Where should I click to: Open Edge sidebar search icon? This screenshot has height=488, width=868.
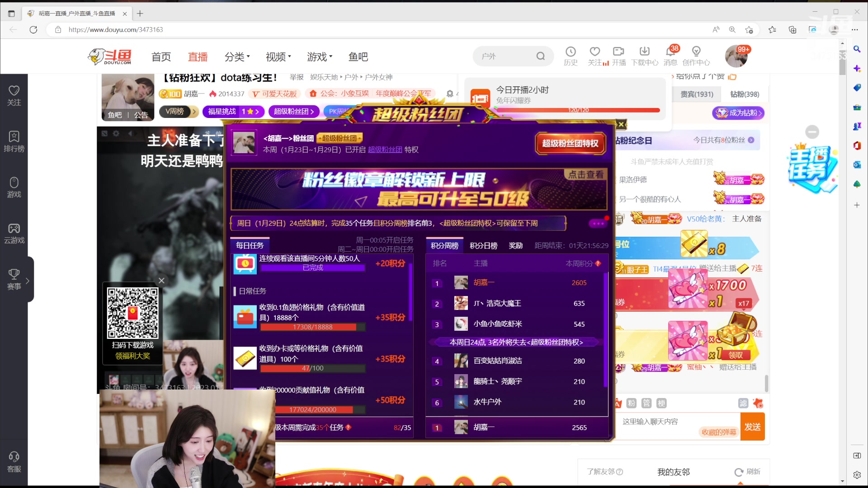point(857,49)
